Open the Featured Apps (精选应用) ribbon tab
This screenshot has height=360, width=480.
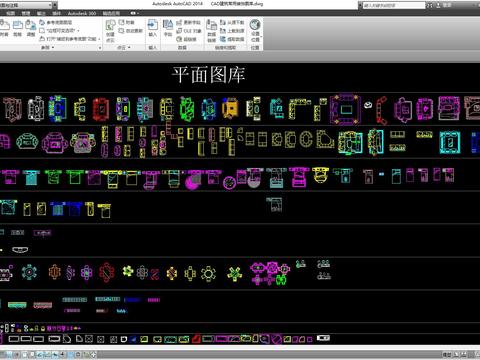click(x=111, y=13)
